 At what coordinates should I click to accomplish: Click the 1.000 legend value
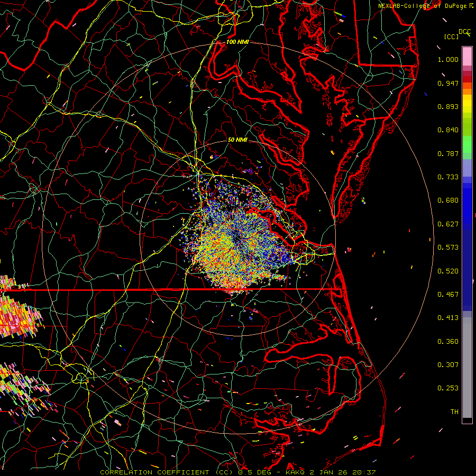point(448,59)
